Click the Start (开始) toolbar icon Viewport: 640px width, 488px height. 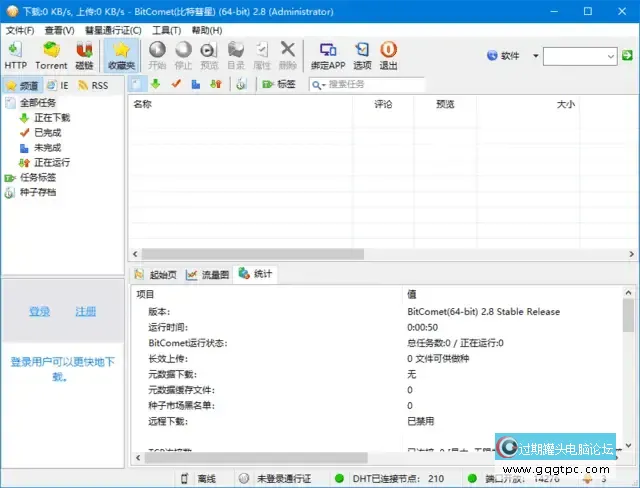click(157, 55)
